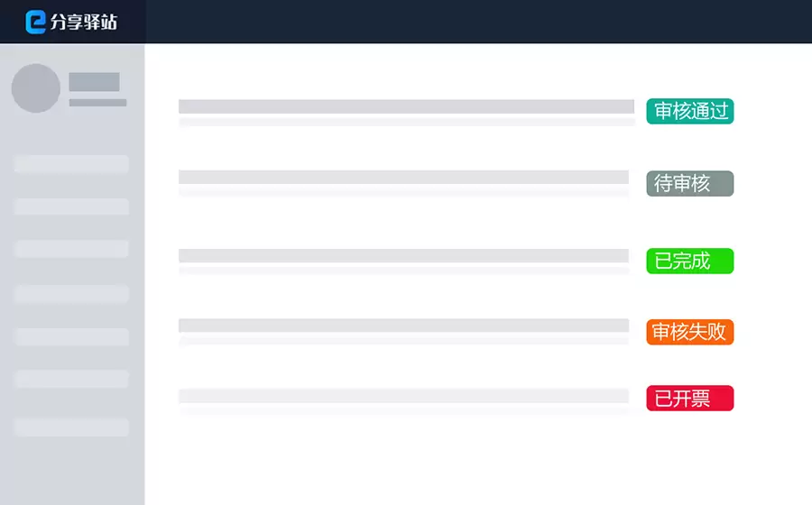Select the green 已完成 status badge
This screenshot has height=505, width=812.
click(690, 261)
